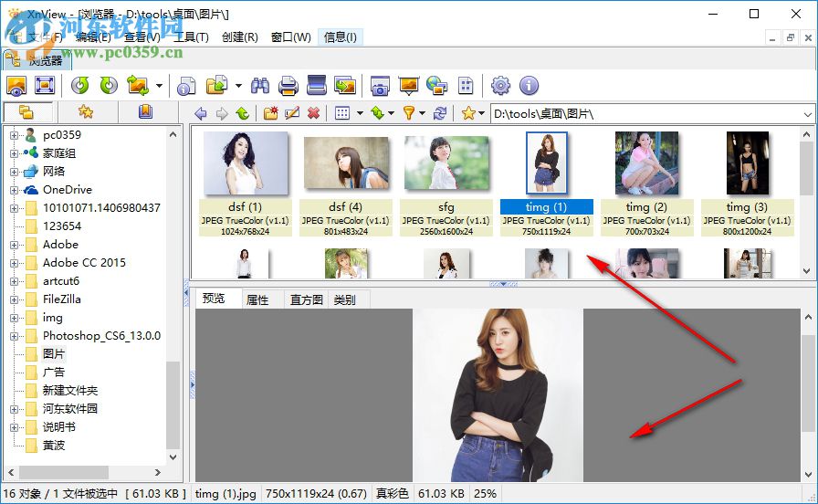Start a slide show presentation
Screen dimensions: 818x504
pyautogui.click(x=408, y=86)
